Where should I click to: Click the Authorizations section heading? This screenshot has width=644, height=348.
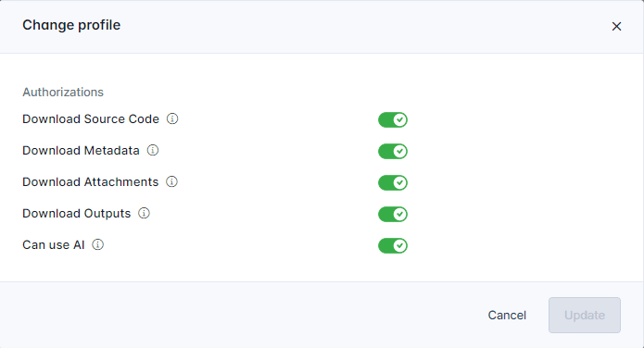[x=63, y=93]
